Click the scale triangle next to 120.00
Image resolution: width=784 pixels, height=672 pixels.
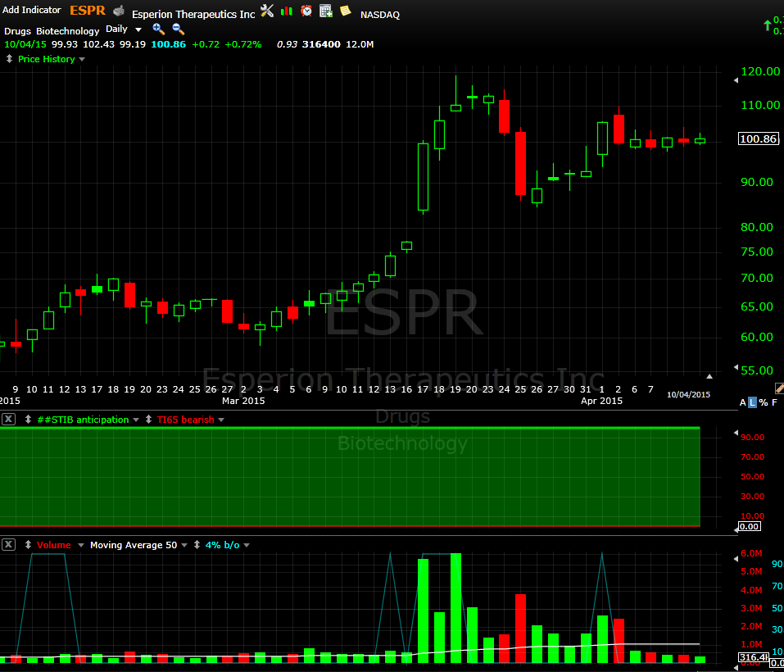click(x=736, y=80)
